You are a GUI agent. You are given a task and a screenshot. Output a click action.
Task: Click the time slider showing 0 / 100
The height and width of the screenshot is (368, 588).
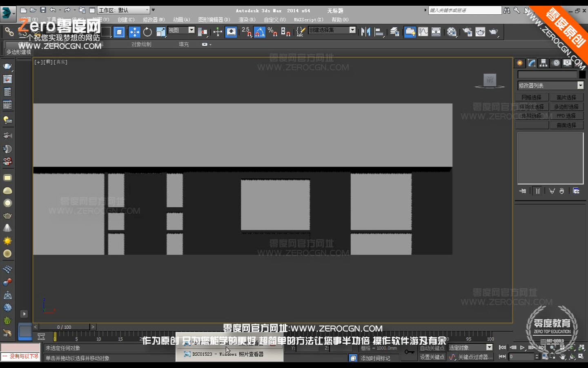pos(64,327)
